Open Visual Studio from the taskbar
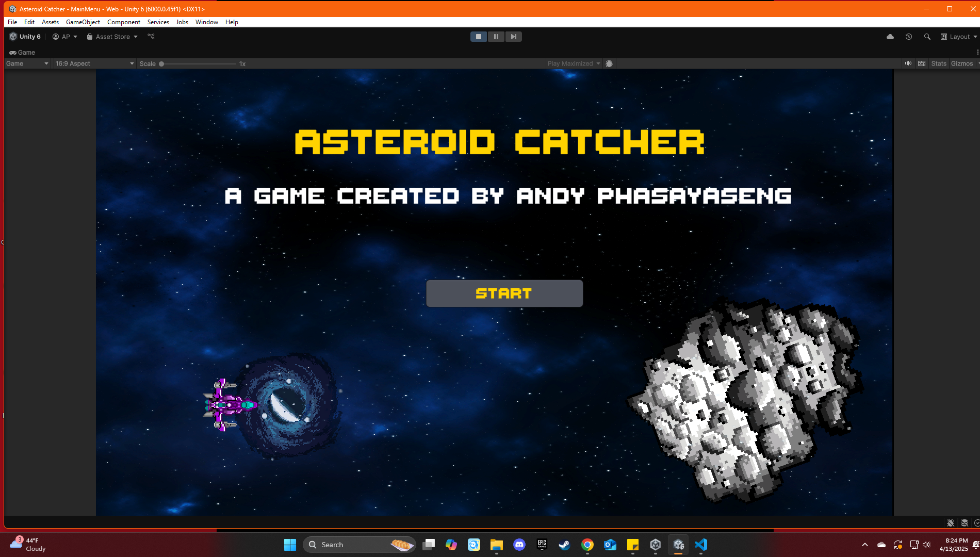Image resolution: width=980 pixels, height=557 pixels. click(700, 545)
